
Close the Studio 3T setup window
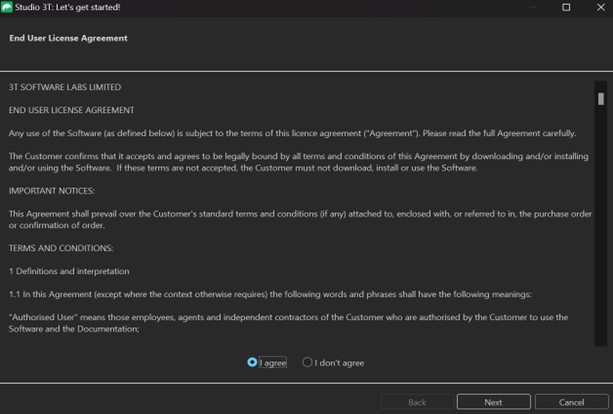597,8
